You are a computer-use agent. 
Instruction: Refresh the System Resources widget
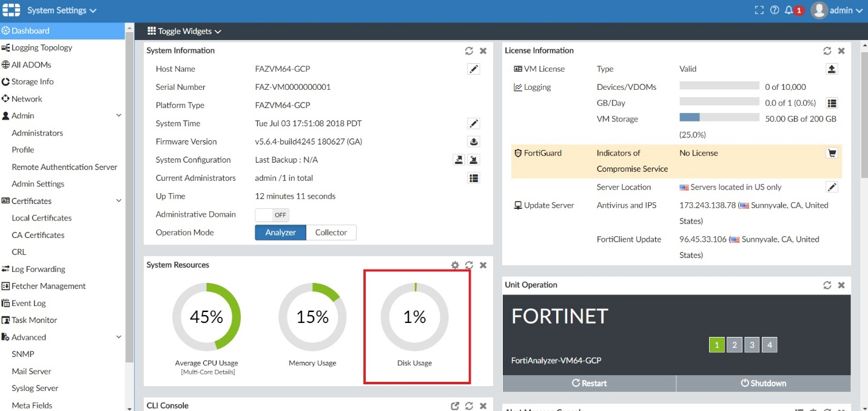(469, 265)
